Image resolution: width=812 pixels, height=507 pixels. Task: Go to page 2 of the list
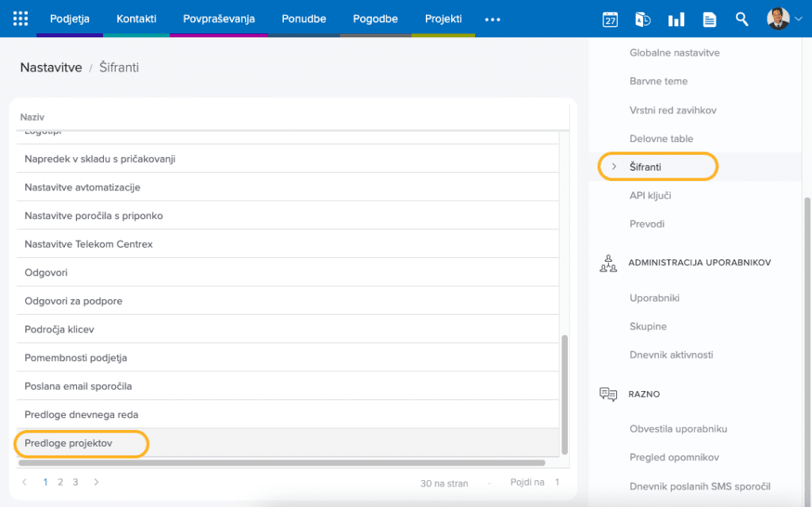click(60, 482)
